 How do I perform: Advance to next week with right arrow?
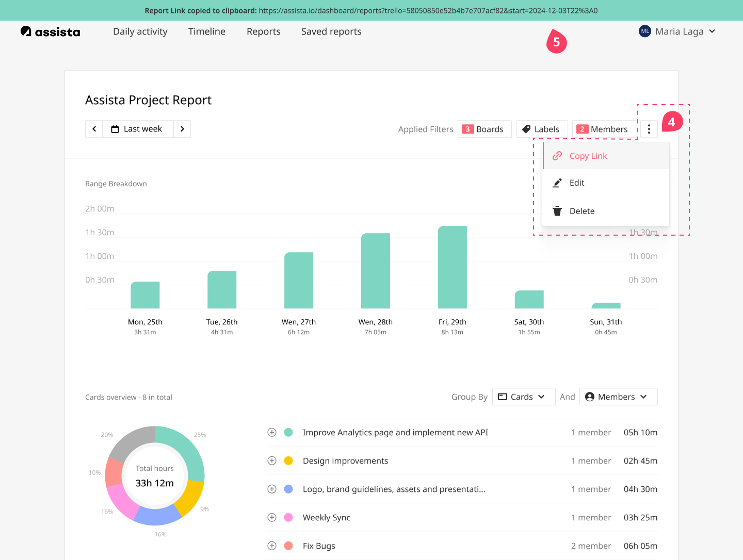[x=182, y=129]
